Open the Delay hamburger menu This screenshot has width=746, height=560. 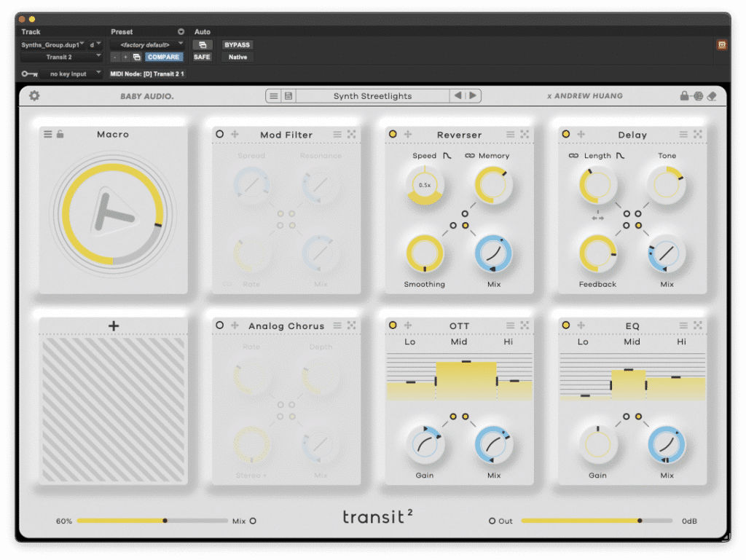click(x=683, y=135)
